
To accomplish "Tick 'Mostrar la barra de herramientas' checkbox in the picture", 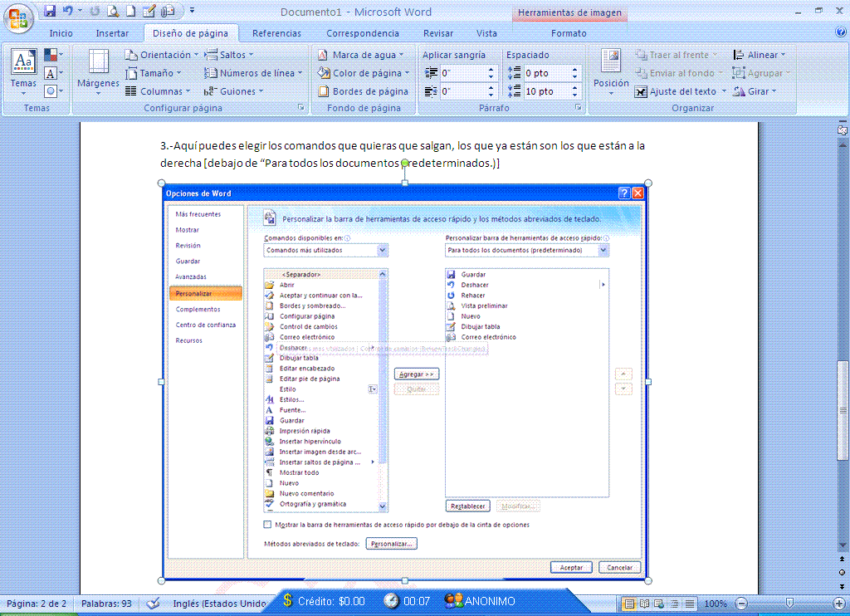I will pyautogui.click(x=267, y=525).
